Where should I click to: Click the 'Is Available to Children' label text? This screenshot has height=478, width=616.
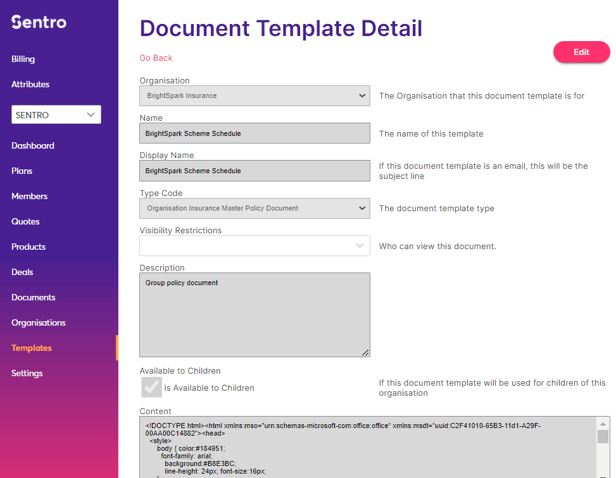209,388
